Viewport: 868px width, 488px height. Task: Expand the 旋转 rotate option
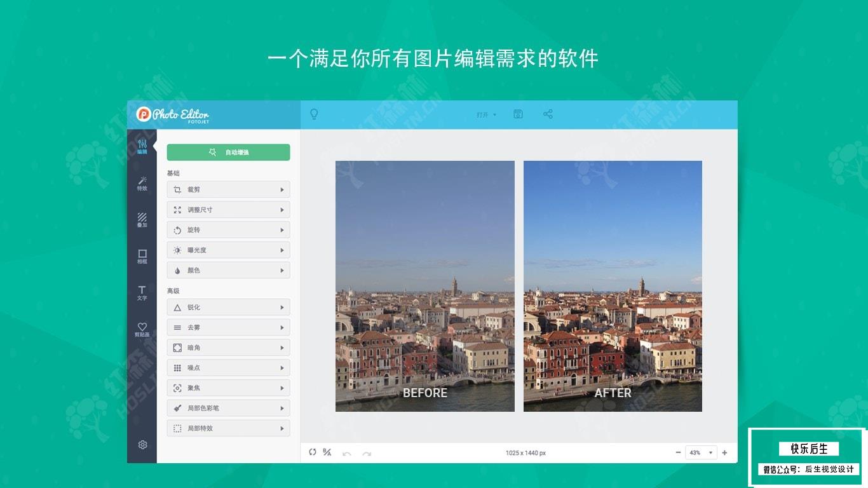[228, 230]
